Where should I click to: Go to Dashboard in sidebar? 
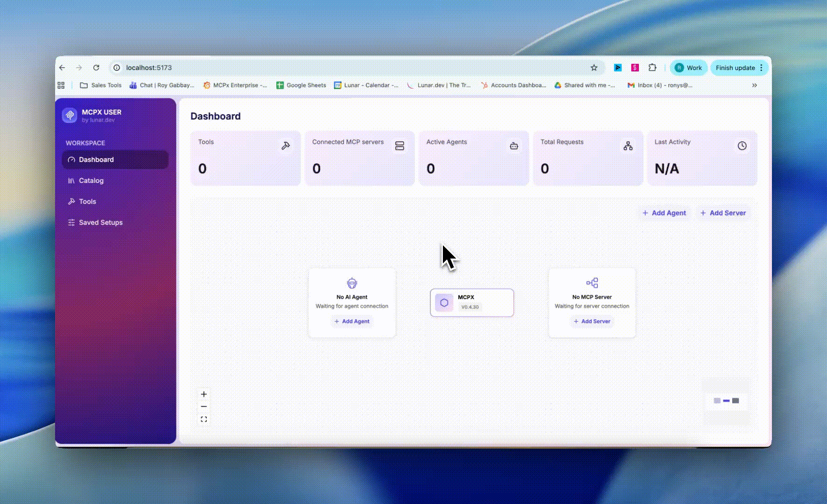[x=115, y=160]
